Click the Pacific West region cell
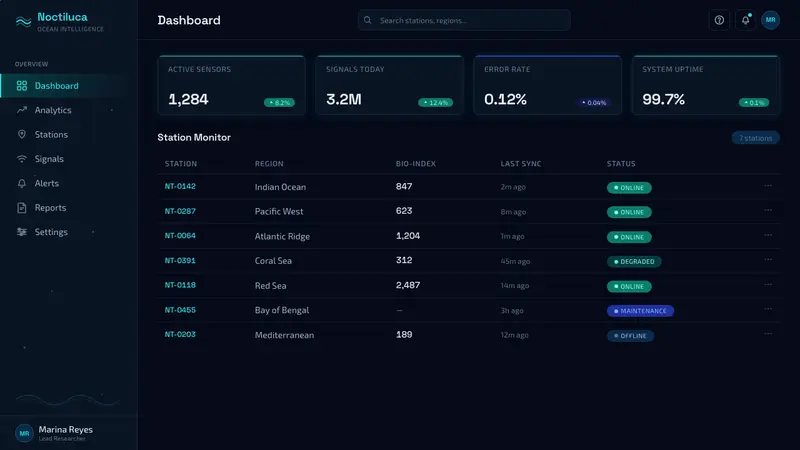This screenshot has height=450, width=800. 279,211
